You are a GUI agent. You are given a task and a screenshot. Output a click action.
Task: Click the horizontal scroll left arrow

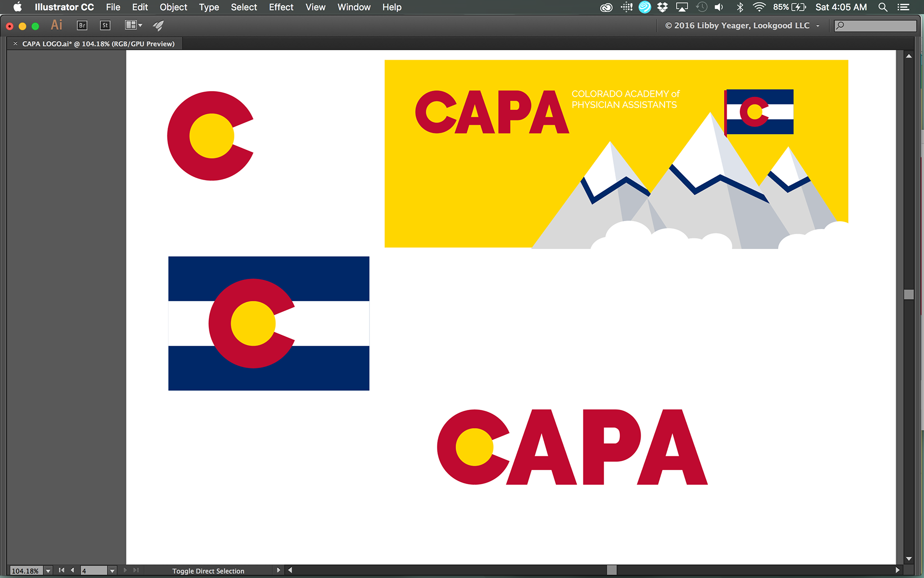[x=290, y=570]
